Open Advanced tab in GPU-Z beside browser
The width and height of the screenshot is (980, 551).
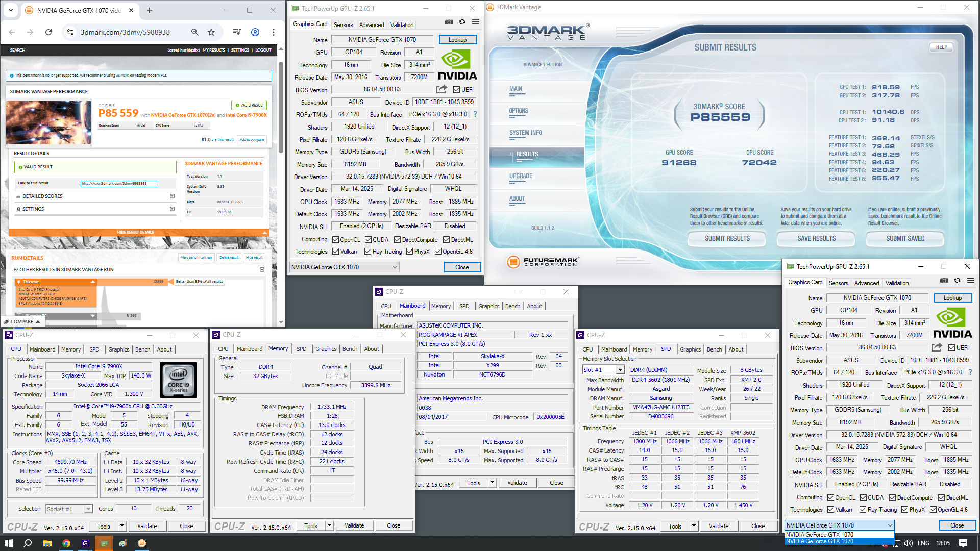[372, 25]
